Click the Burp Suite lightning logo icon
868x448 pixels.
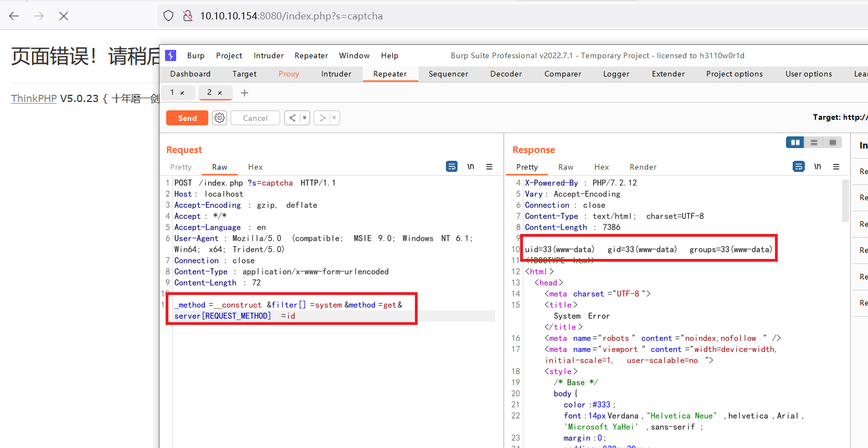tap(171, 55)
